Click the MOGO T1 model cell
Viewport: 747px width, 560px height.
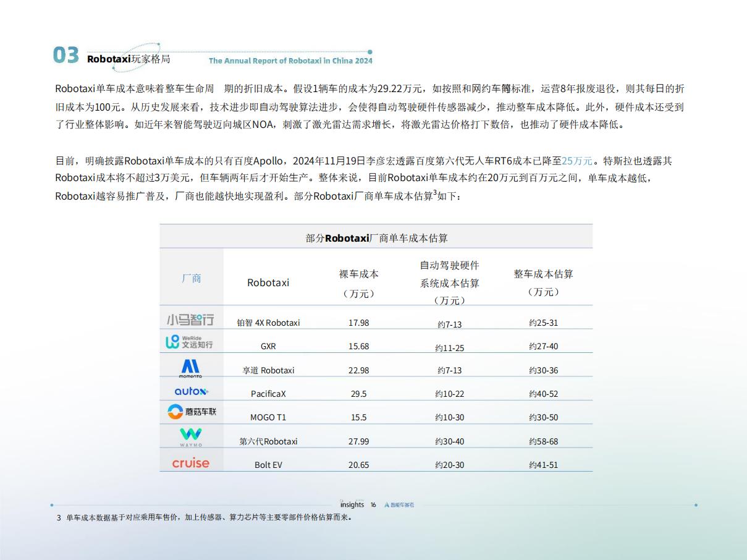(x=268, y=417)
